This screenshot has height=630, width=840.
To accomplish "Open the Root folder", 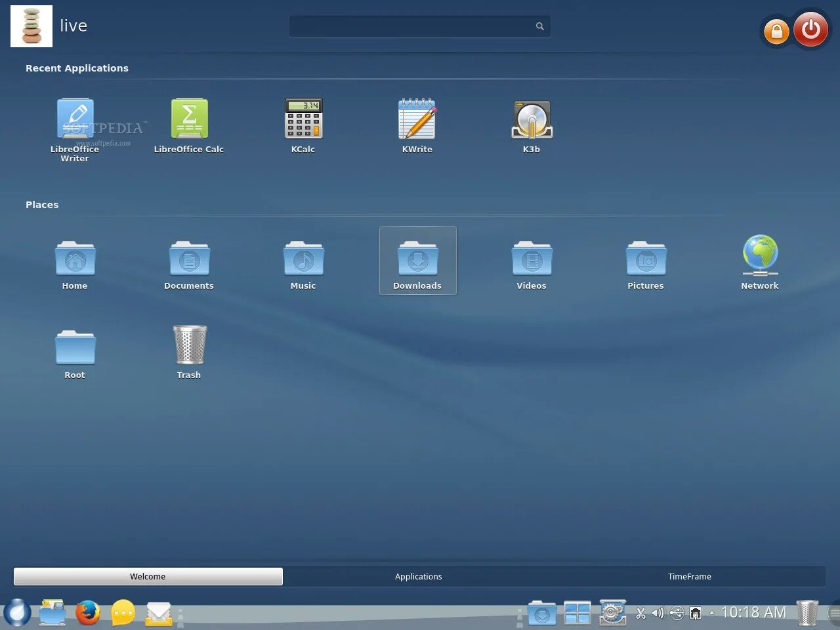I will click(75, 354).
